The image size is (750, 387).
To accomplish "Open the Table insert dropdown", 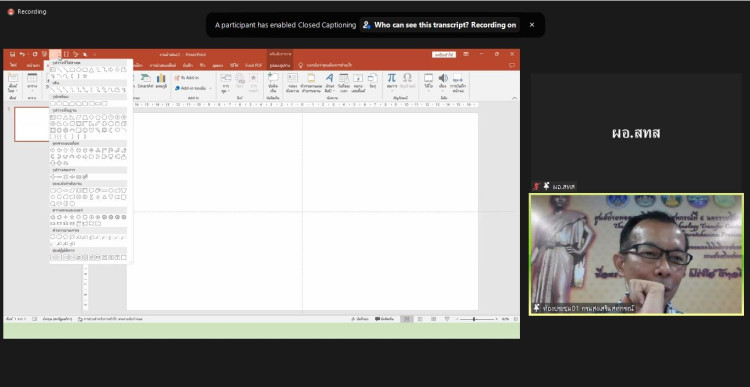I will 32,83.
